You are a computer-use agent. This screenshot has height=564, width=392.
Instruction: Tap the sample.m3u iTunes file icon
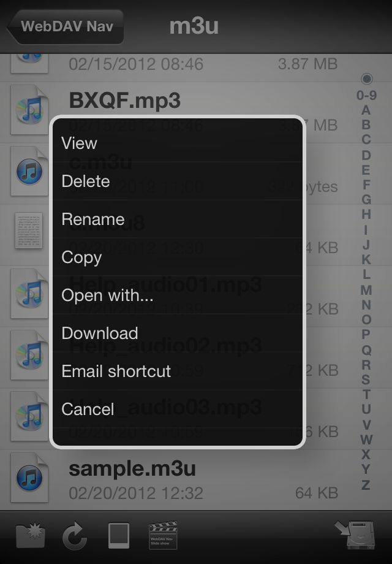tap(29, 478)
